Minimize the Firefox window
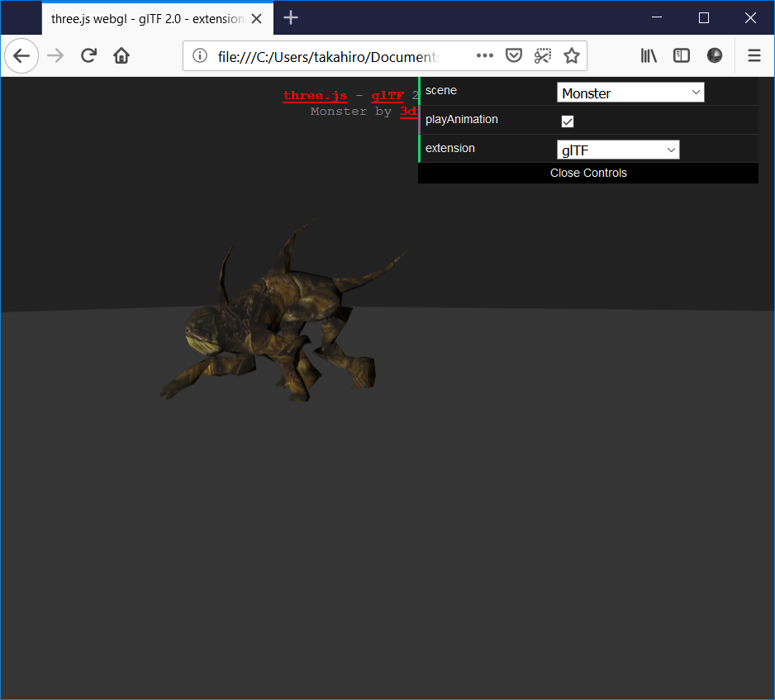 (657, 18)
